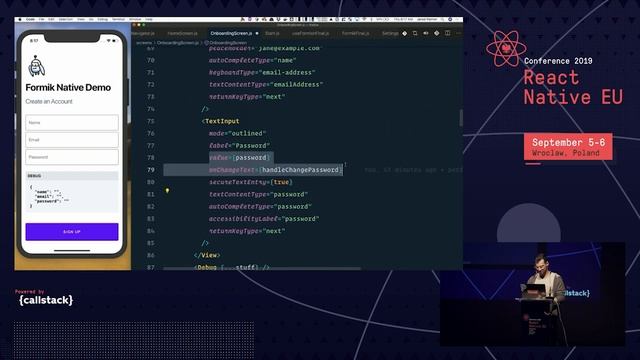Viewport: 640px width, 360px height.
Task: Tap the simulator home indicator bar
Action: tap(72, 251)
